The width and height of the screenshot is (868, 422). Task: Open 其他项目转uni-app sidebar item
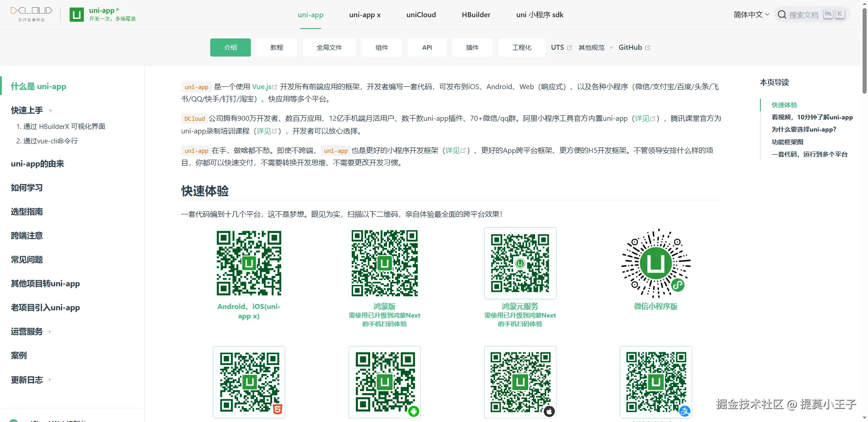45,284
